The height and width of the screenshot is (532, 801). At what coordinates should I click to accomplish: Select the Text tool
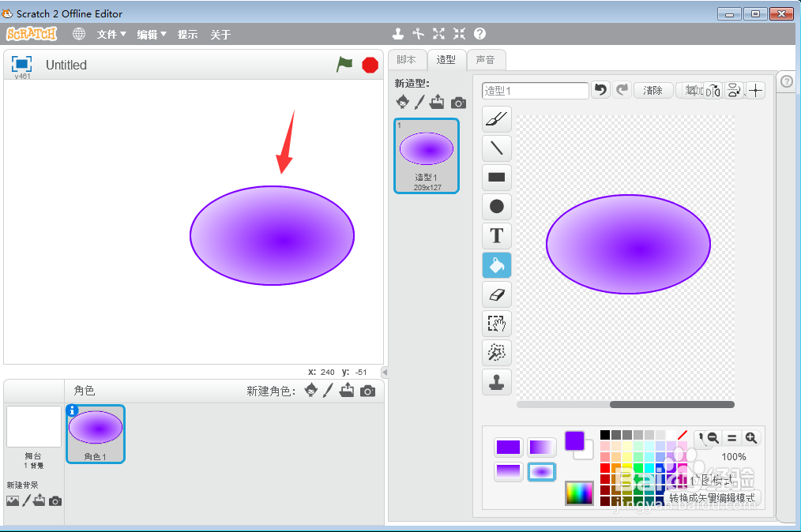tap(497, 235)
